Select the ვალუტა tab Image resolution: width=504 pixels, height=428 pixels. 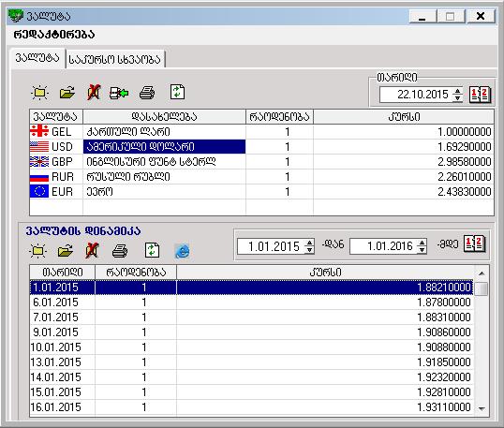tap(37, 58)
